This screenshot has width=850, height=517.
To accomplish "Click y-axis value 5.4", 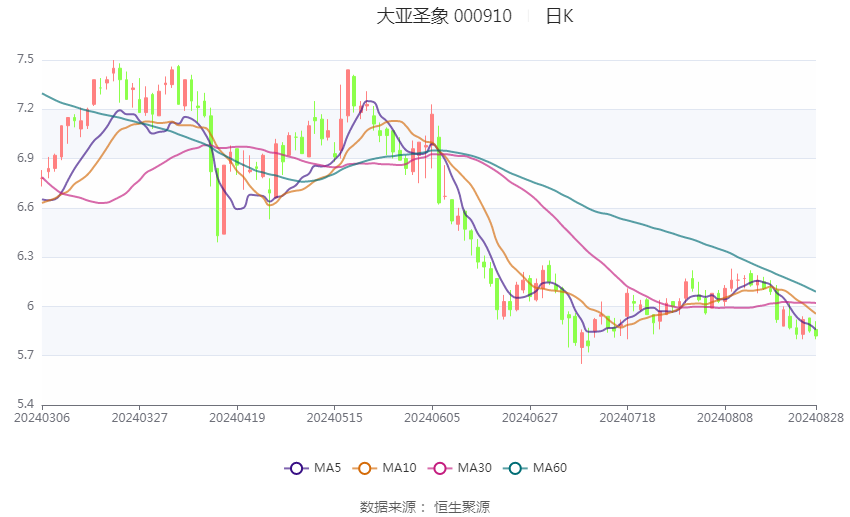I will pos(25,404).
